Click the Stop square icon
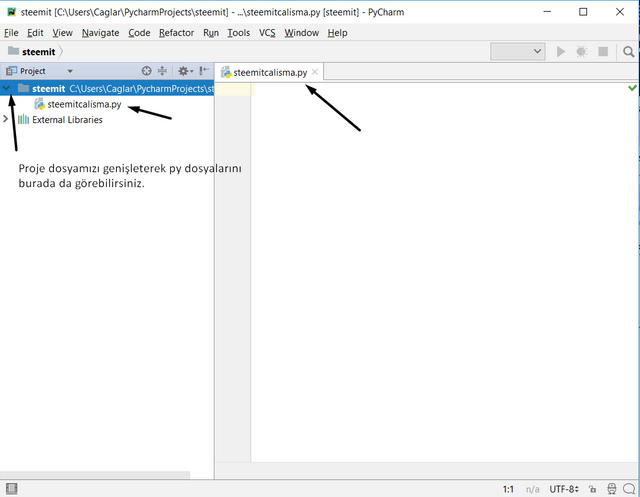 pos(603,51)
